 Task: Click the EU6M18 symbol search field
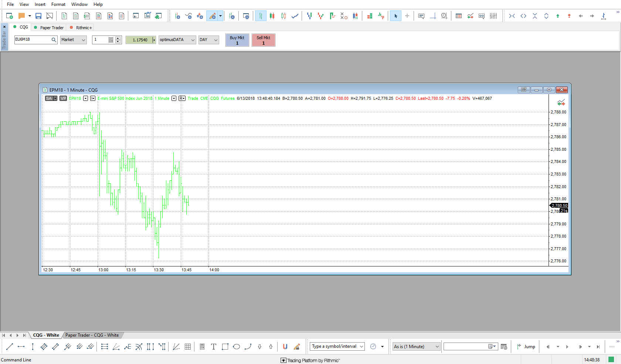pos(36,40)
